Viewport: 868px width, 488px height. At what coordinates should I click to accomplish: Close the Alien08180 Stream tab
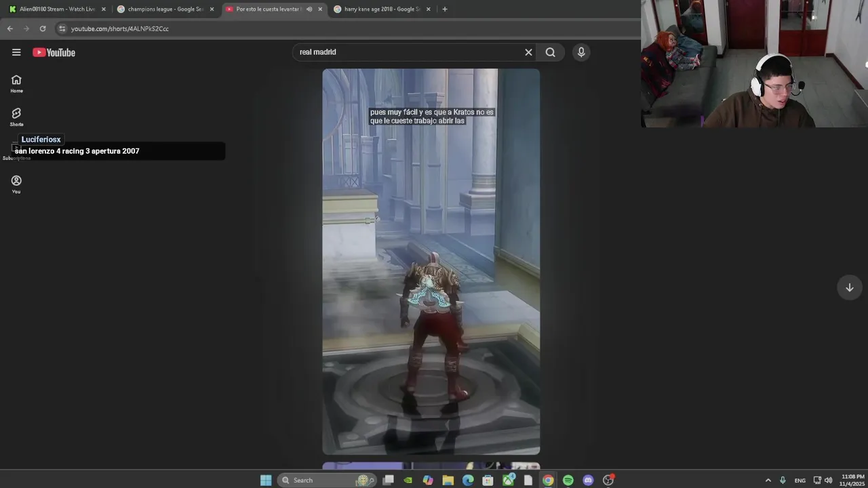click(x=104, y=9)
